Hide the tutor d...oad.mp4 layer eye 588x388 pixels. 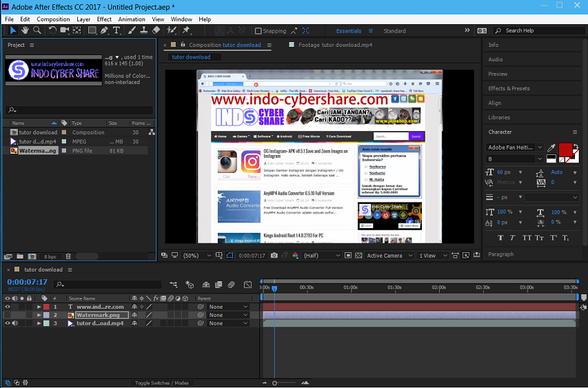pyautogui.click(x=7, y=323)
